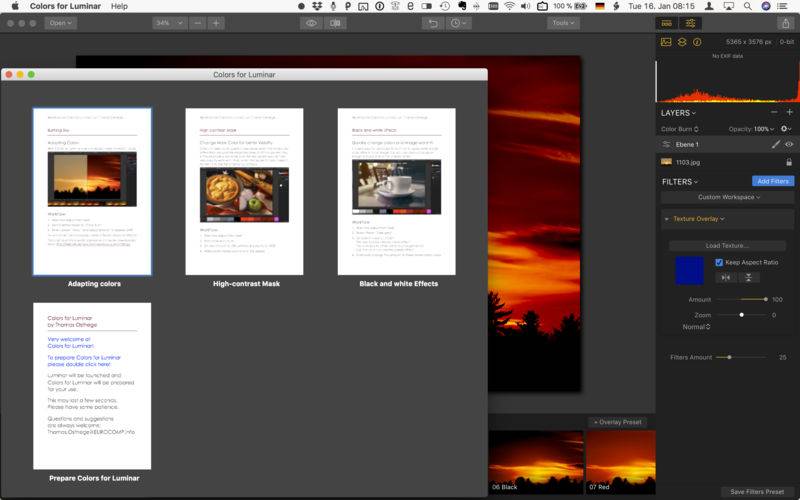Undo the last edit with the arrow icon
The height and width of the screenshot is (500, 800).
(x=433, y=23)
